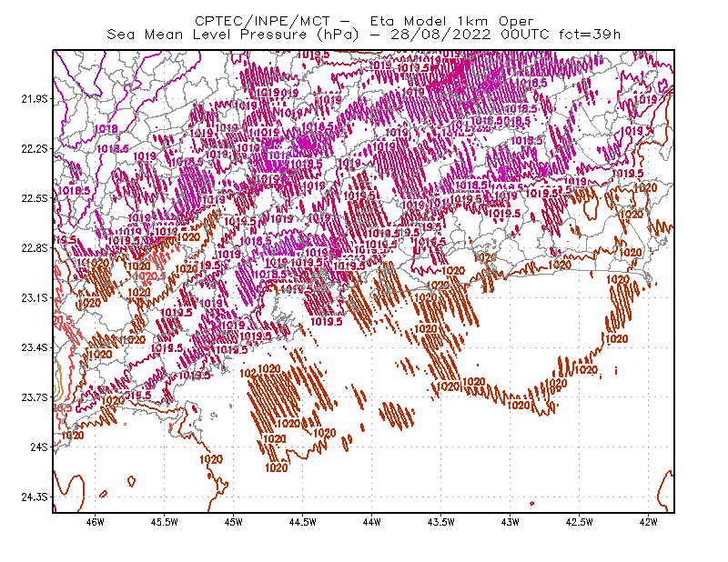Viewport: 728px width, 562px height.
Task: Choose the 42.5W longitude axis label
Action: tap(580, 522)
